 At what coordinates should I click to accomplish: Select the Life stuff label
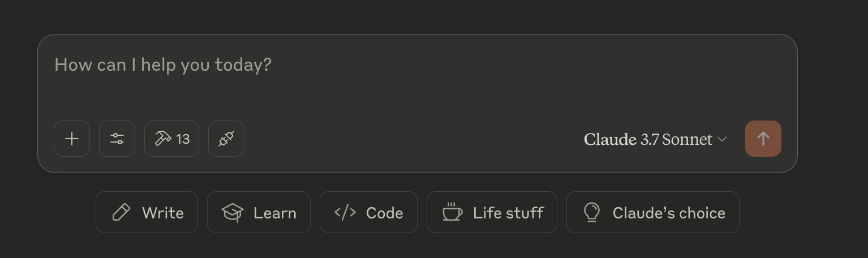(508, 213)
